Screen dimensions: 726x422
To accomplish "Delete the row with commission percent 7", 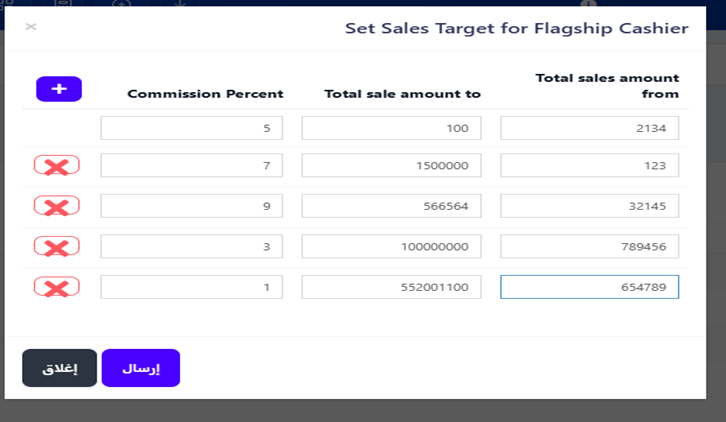I will coord(57,166).
